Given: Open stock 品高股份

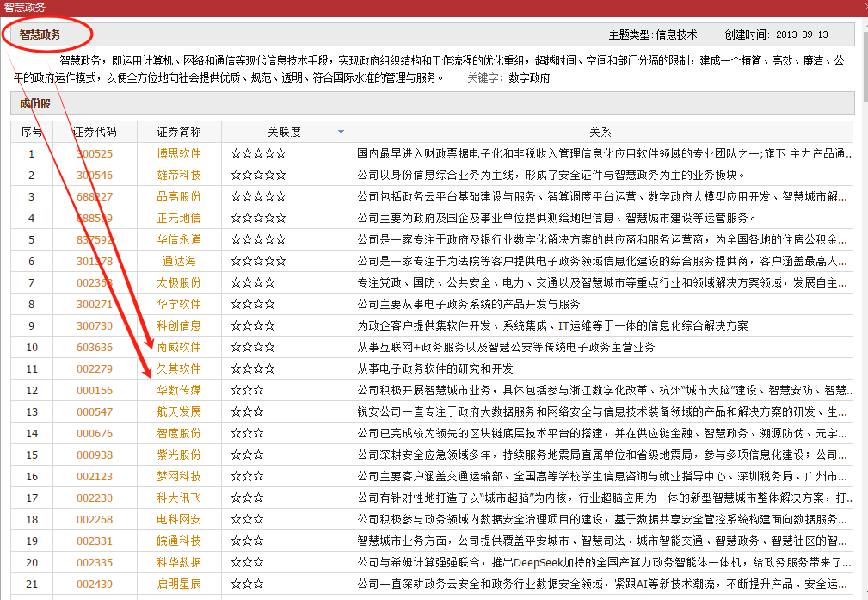Looking at the screenshot, I should coord(179,196).
